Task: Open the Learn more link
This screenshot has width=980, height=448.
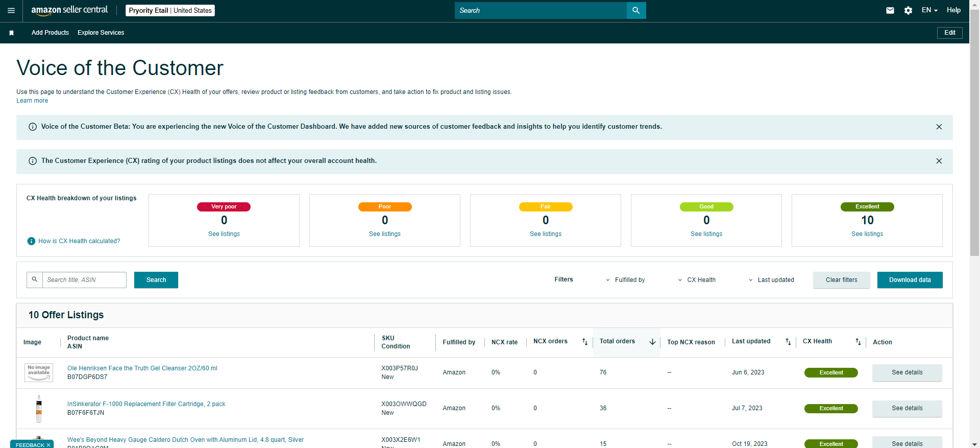Action: coord(32,101)
